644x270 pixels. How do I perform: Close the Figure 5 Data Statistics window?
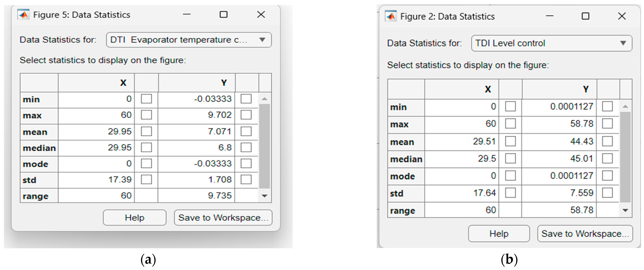coord(261,15)
